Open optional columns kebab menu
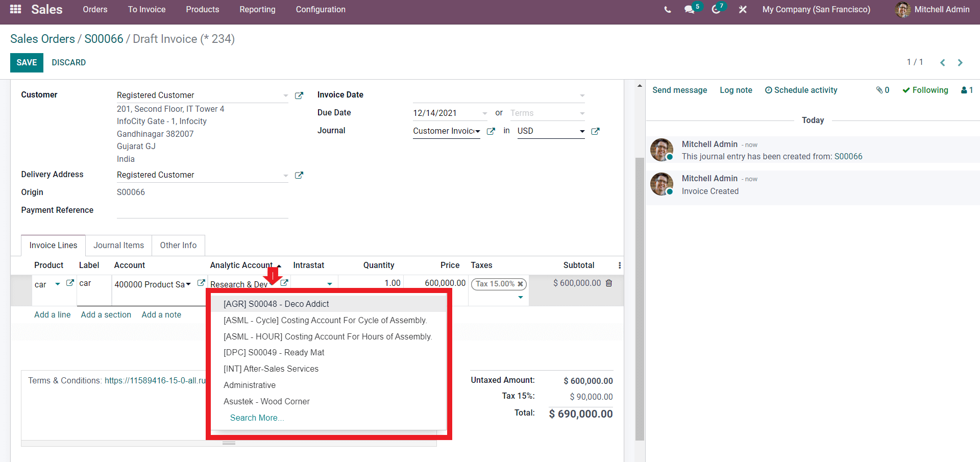Image resolution: width=980 pixels, height=462 pixels. click(620, 265)
